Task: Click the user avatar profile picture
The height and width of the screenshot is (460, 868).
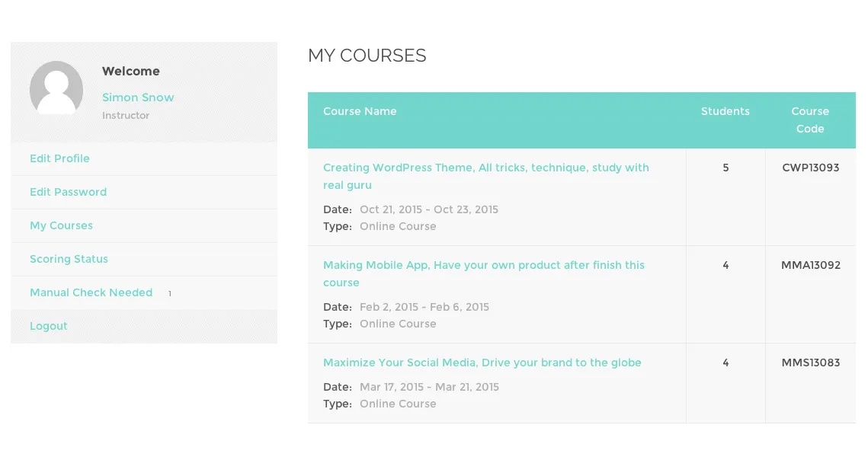Action: pos(56,88)
